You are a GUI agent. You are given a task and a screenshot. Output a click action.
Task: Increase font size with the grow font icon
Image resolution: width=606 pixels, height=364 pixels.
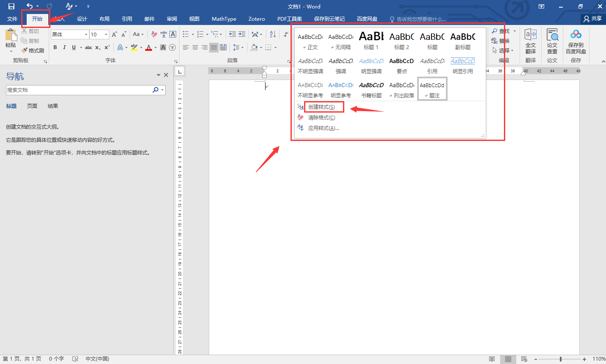(114, 34)
